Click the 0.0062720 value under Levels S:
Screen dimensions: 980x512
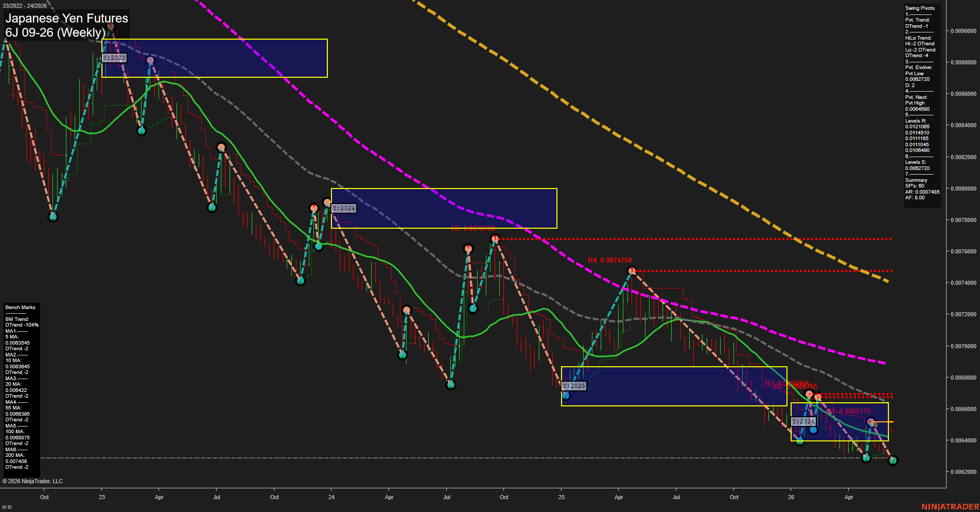[918, 168]
